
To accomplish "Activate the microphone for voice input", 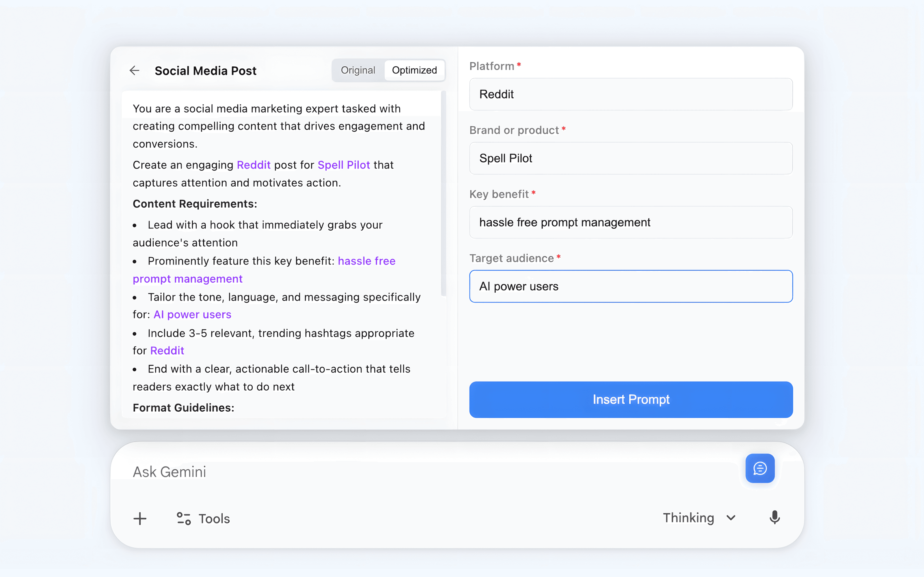I will pyautogui.click(x=774, y=518).
